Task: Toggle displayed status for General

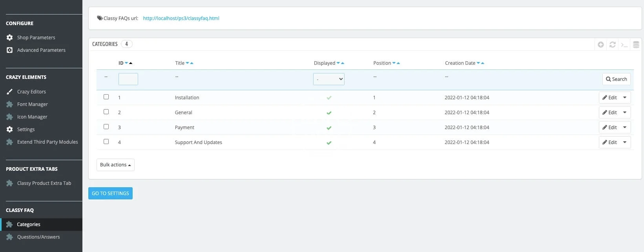Action: (x=329, y=113)
